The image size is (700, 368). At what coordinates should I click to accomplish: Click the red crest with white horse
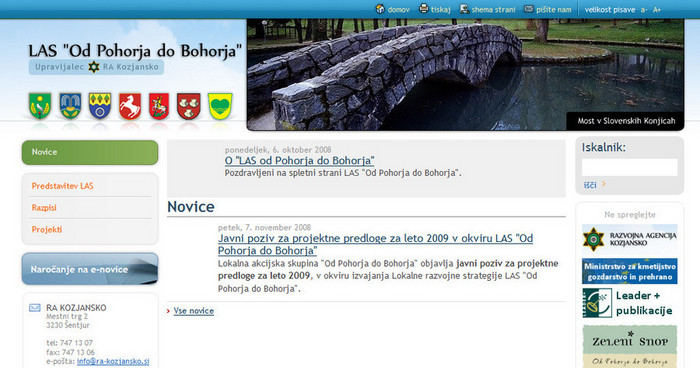(130, 106)
